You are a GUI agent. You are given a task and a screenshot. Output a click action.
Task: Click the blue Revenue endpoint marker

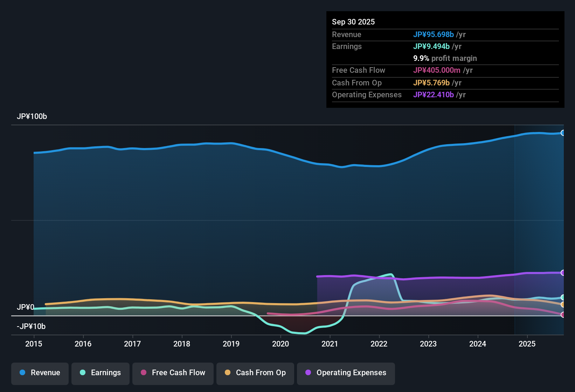point(563,133)
